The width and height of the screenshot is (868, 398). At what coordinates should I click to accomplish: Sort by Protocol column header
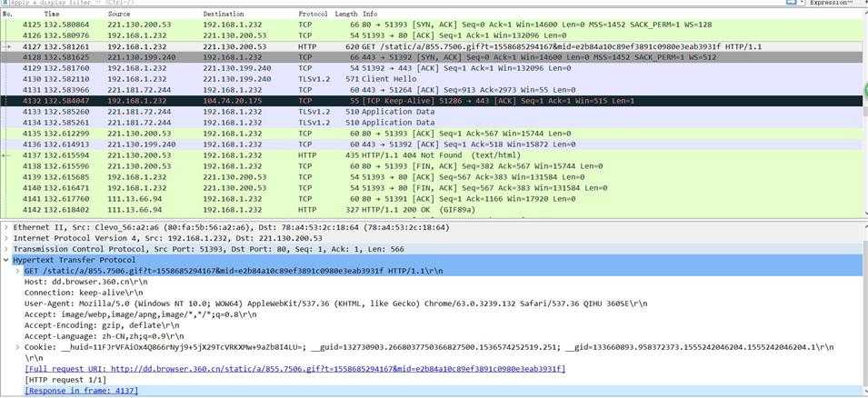(313, 14)
